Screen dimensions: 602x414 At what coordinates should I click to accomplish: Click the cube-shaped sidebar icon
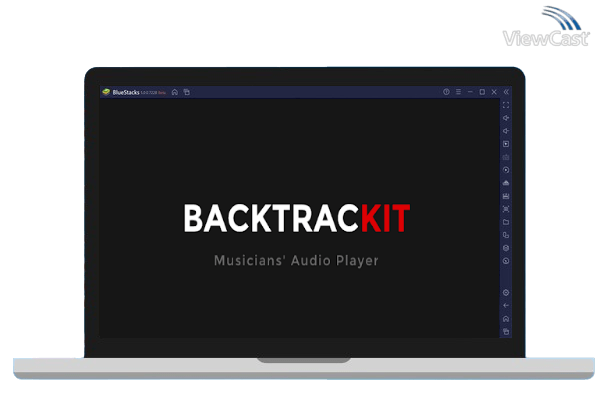pos(506,248)
